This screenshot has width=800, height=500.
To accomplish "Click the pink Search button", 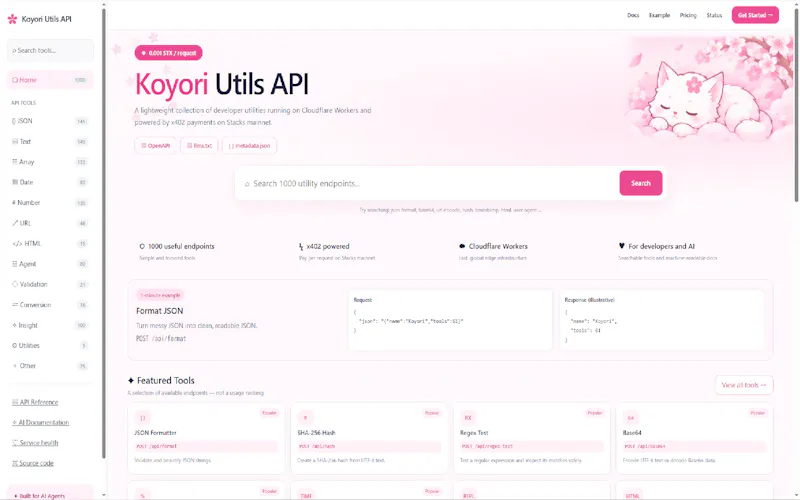I will pos(641,183).
